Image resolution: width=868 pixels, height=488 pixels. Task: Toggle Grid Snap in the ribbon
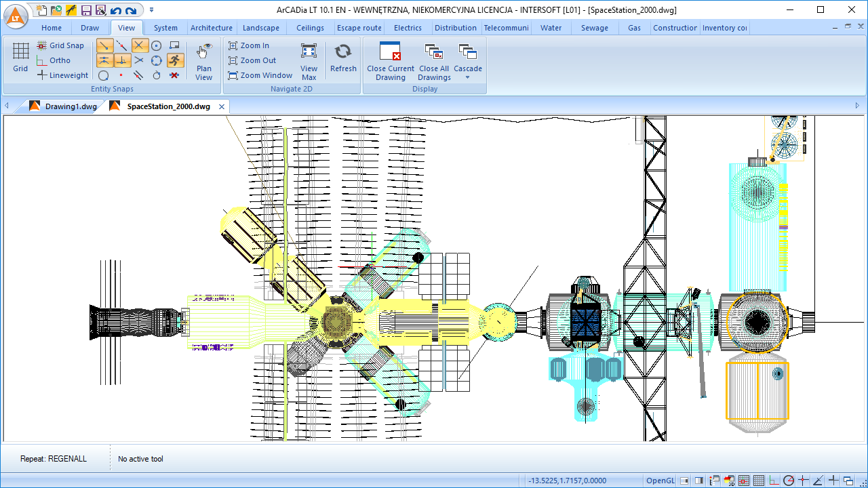click(60, 45)
